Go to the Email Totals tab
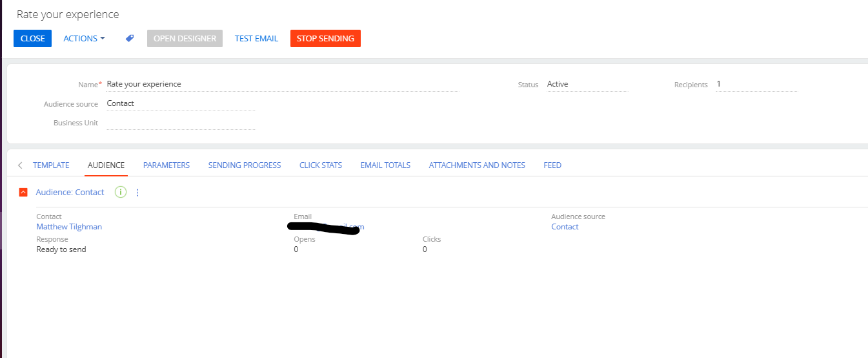The height and width of the screenshot is (358, 868). (x=385, y=165)
